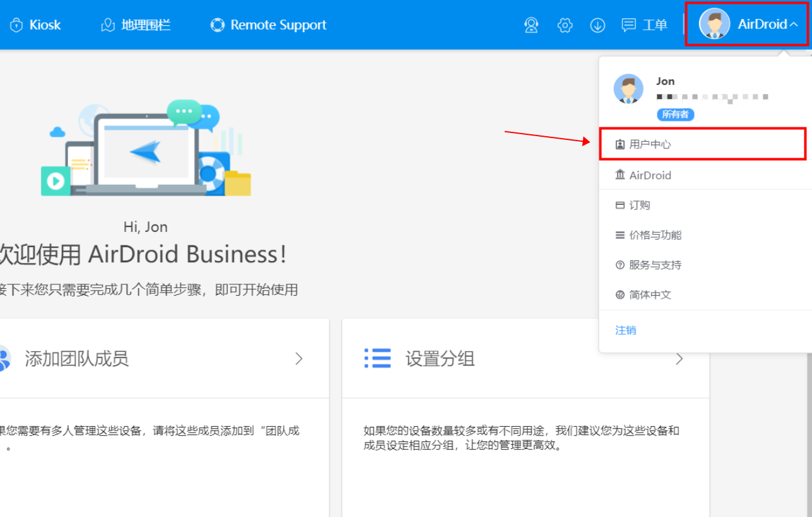Click the download icon in header
Viewport: 812px width, 517px height.
click(597, 25)
